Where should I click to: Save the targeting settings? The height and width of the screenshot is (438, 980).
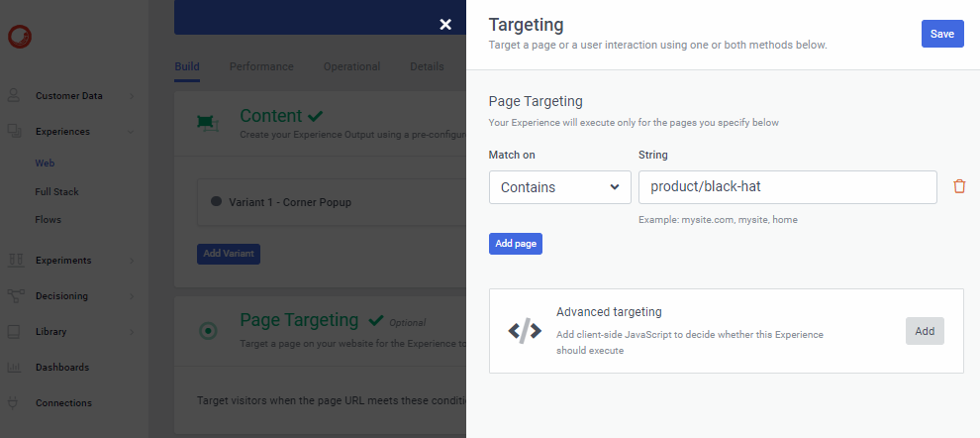pyautogui.click(x=941, y=34)
